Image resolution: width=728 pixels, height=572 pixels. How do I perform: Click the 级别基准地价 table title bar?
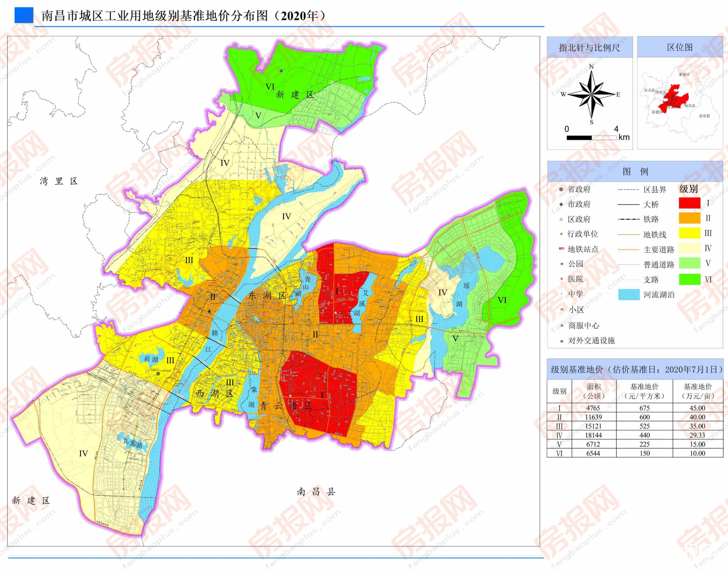(x=635, y=370)
